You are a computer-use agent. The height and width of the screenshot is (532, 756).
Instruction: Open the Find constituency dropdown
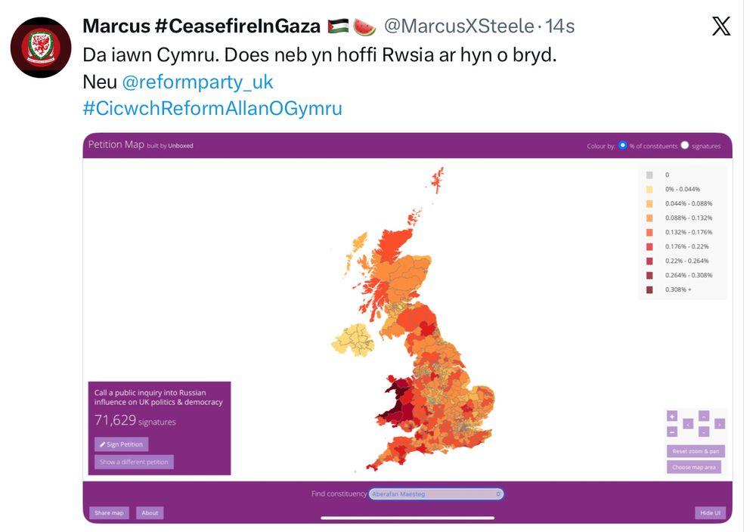tap(435, 493)
